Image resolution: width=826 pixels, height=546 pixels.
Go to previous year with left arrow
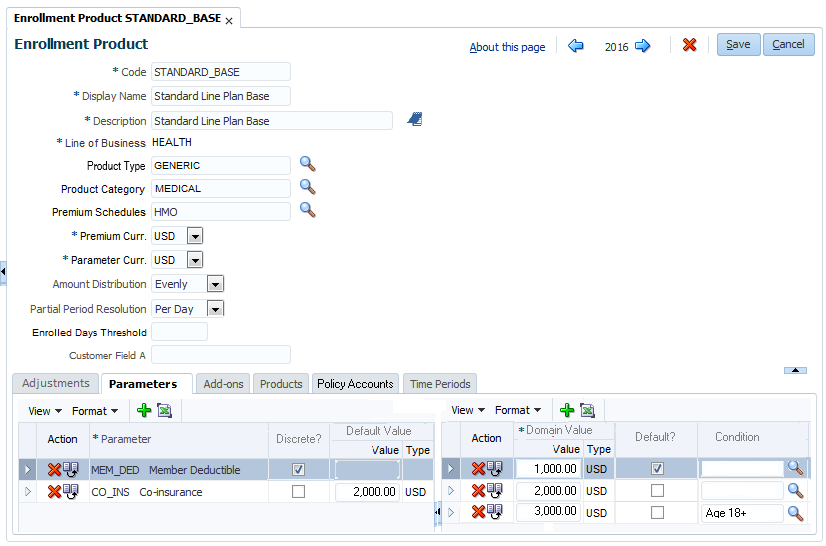pos(575,46)
